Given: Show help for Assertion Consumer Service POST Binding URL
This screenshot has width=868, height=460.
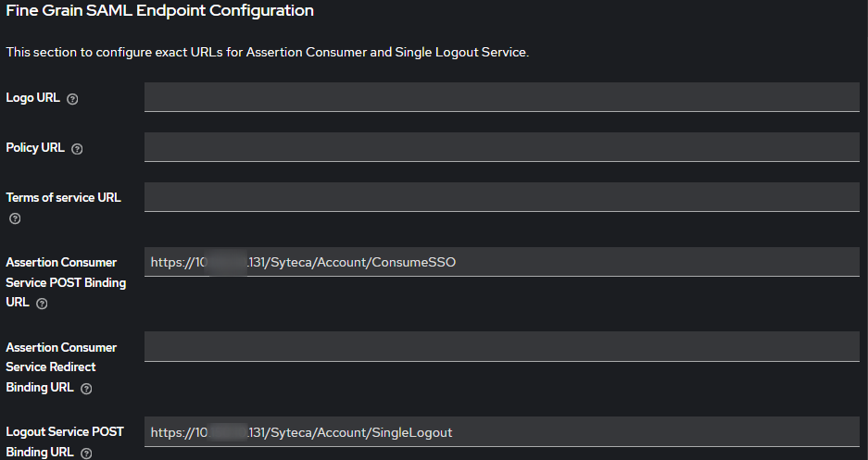Looking at the screenshot, I should point(42,304).
